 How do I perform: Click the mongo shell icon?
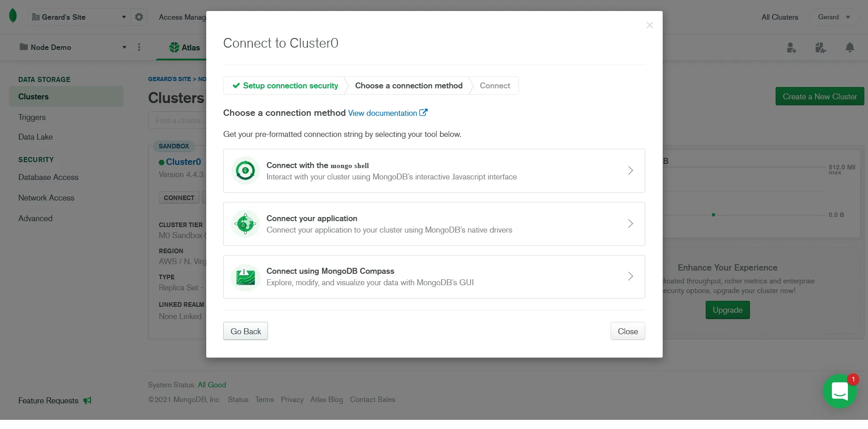click(246, 171)
